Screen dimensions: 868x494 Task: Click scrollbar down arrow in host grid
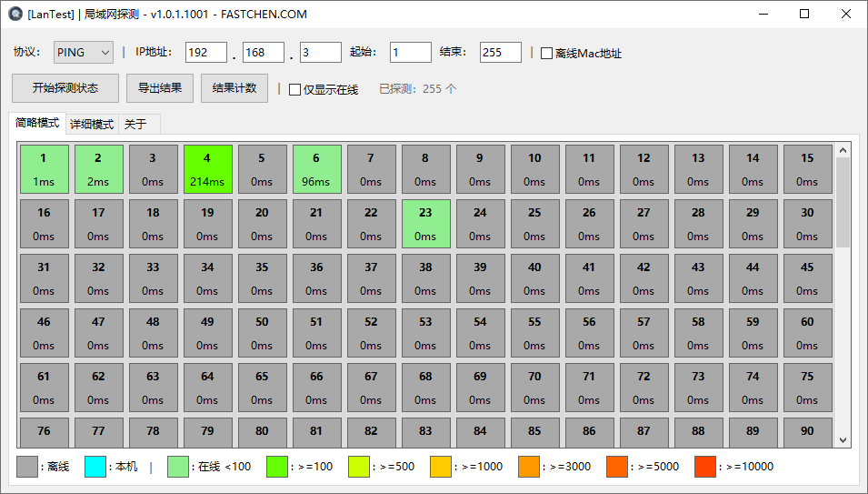843,439
